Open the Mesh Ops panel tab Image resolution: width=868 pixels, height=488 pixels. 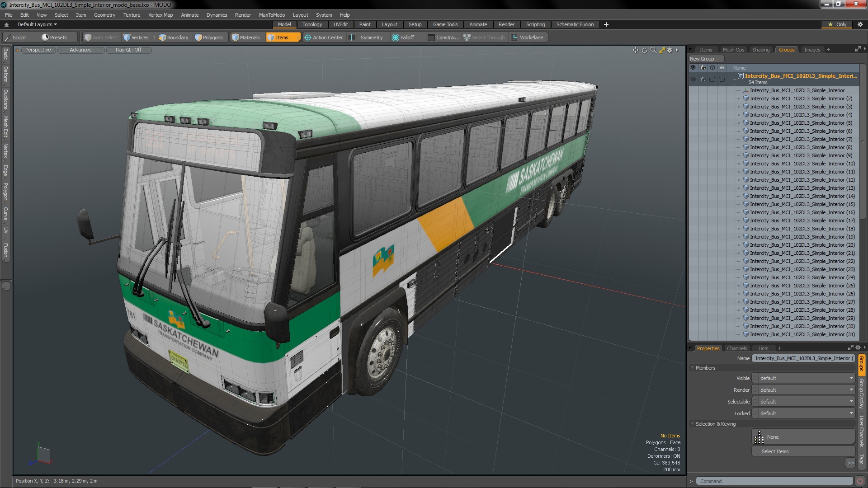(733, 50)
